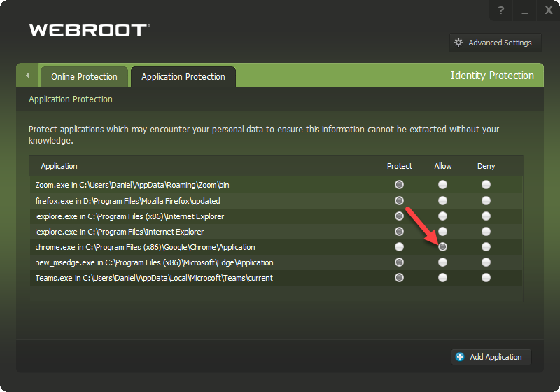Set Zoom.exe to Allow
The image size is (560, 392).
[x=442, y=185]
